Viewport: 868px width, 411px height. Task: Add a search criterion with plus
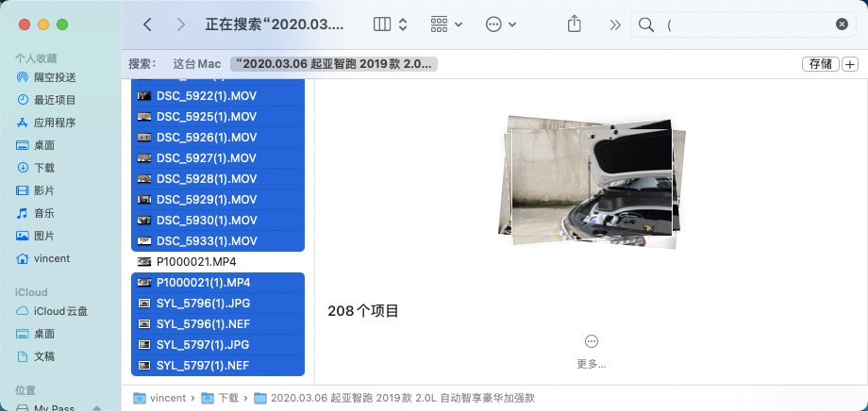[850, 63]
